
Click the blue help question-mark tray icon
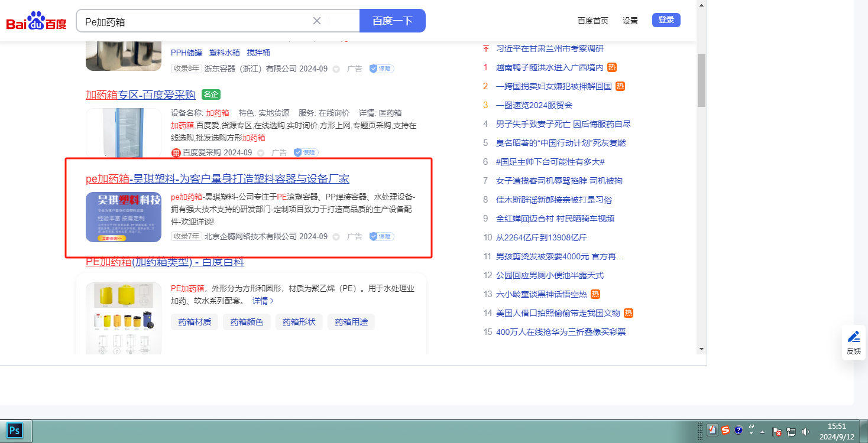click(x=739, y=431)
